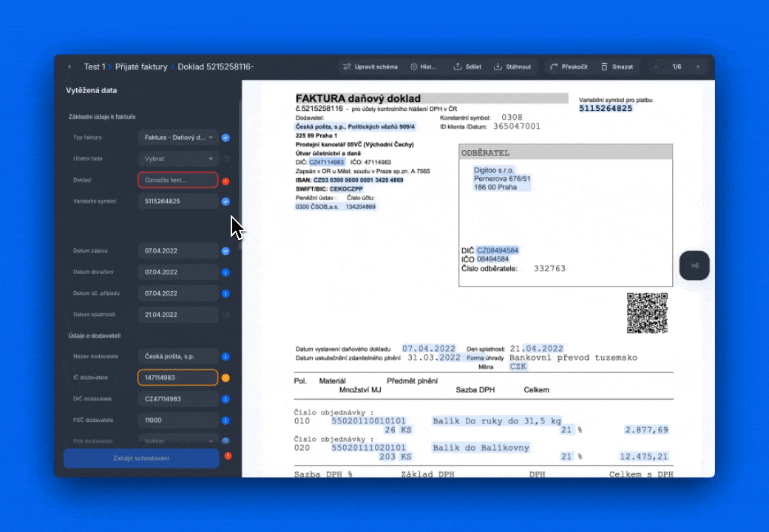769x532 pixels.
Task: Click the Doklad 'Označte text...' field
Action: (x=178, y=180)
